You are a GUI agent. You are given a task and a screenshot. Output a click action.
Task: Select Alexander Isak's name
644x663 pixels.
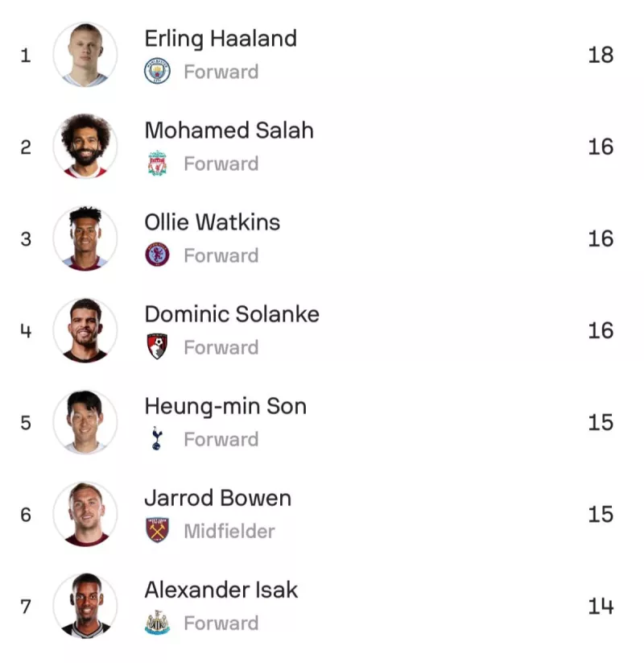[x=221, y=590]
